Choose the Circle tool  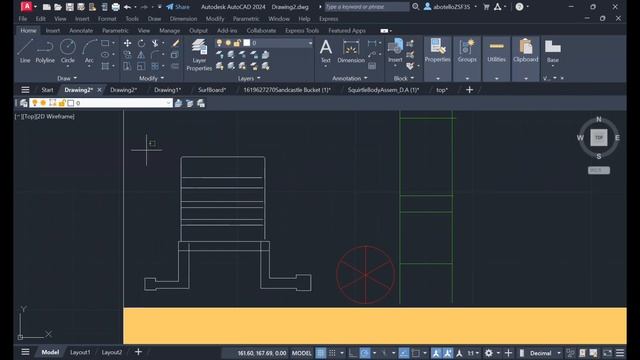click(x=68, y=51)
